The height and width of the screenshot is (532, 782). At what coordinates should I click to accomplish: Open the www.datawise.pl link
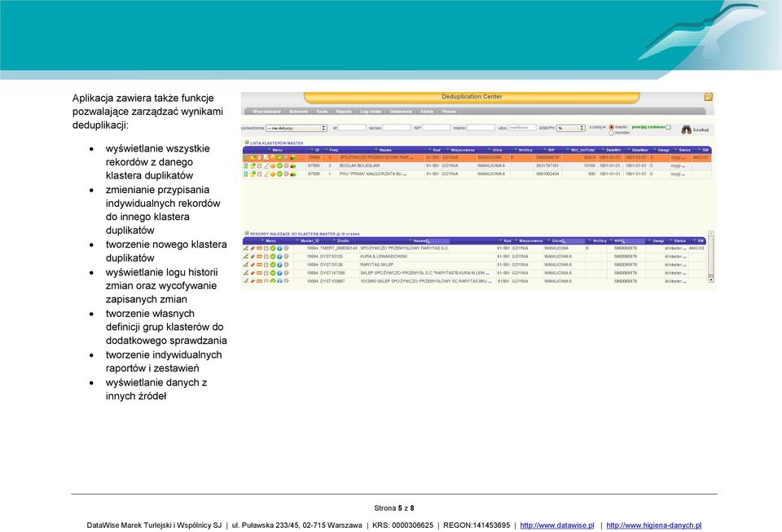pos(557,525)
